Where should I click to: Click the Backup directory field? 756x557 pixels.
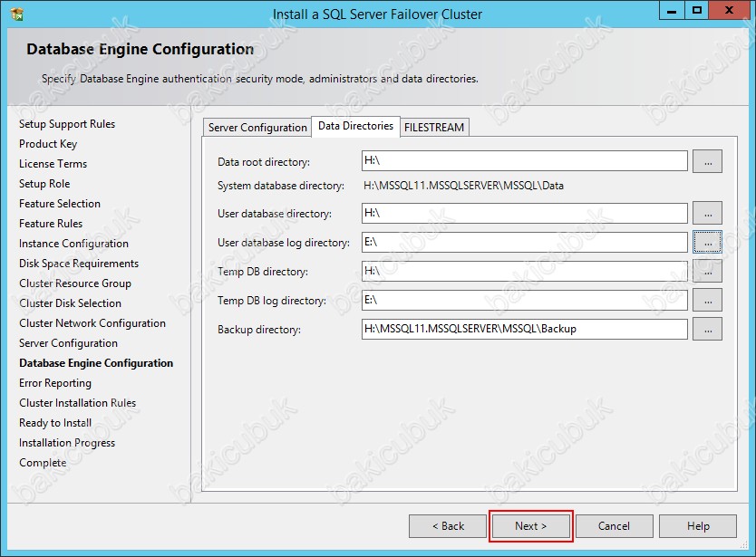[x=525, y=329]
